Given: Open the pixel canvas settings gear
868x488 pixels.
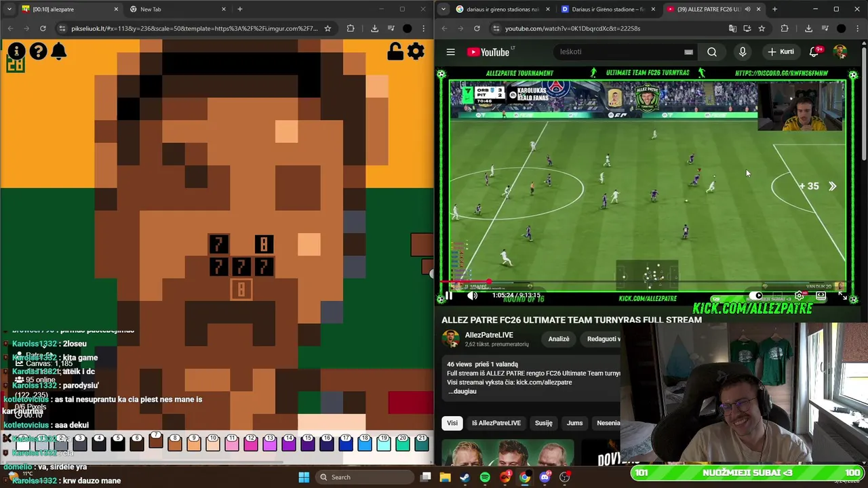Looking at the screenshot, I should tap(416, 52).
